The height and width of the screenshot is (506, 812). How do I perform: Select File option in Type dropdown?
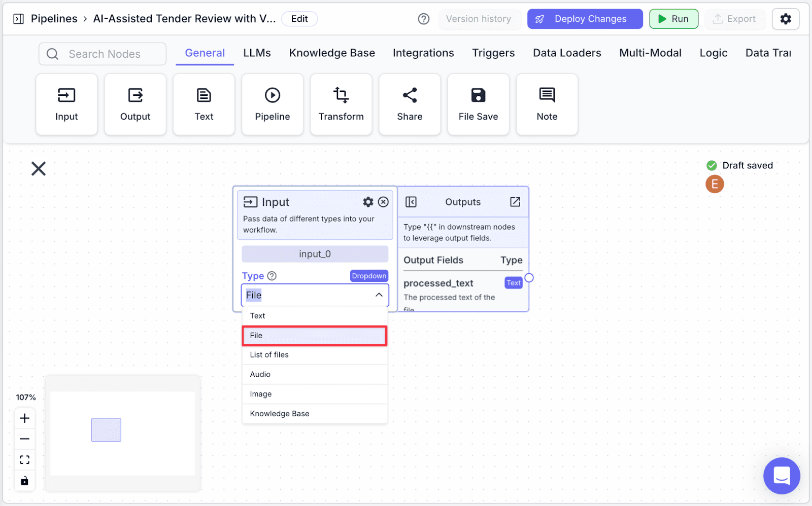click(315, 336)
